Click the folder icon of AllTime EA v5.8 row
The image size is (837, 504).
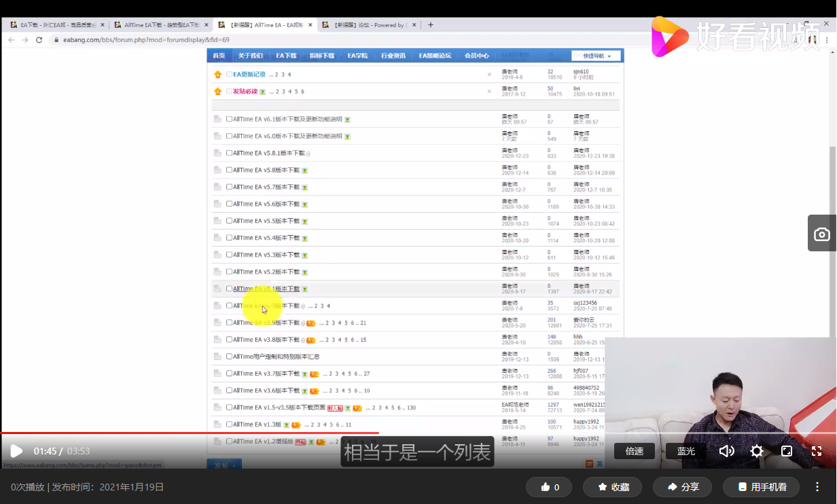pyautogui.click(x=217, y=170)
